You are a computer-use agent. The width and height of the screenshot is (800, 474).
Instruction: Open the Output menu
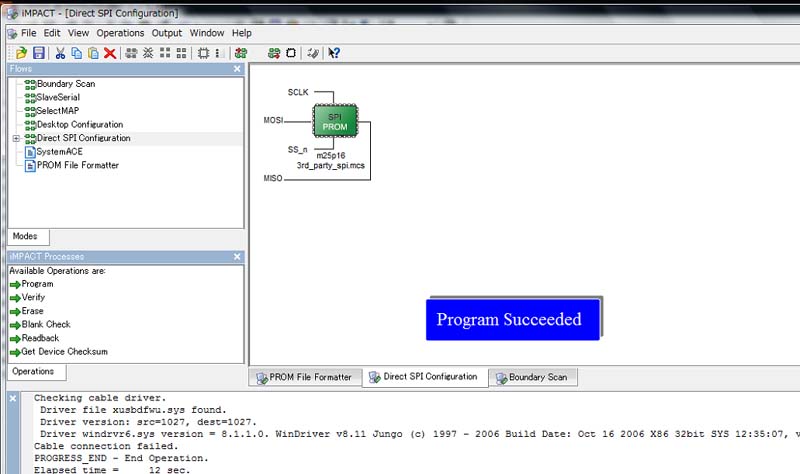[x=167, y=33]
